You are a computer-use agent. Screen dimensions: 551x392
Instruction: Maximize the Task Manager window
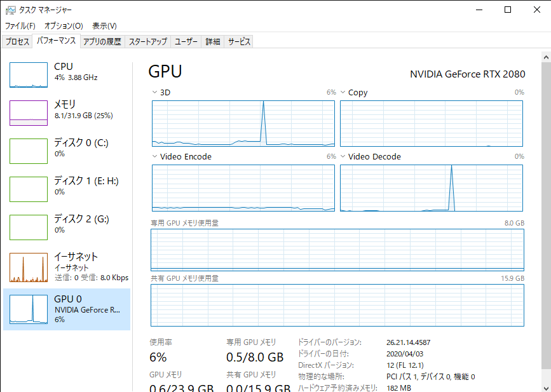(x=507, y=10)
